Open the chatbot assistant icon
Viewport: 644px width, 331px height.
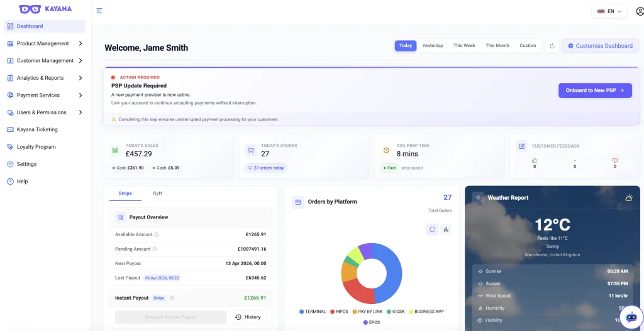tap(631, 317)
